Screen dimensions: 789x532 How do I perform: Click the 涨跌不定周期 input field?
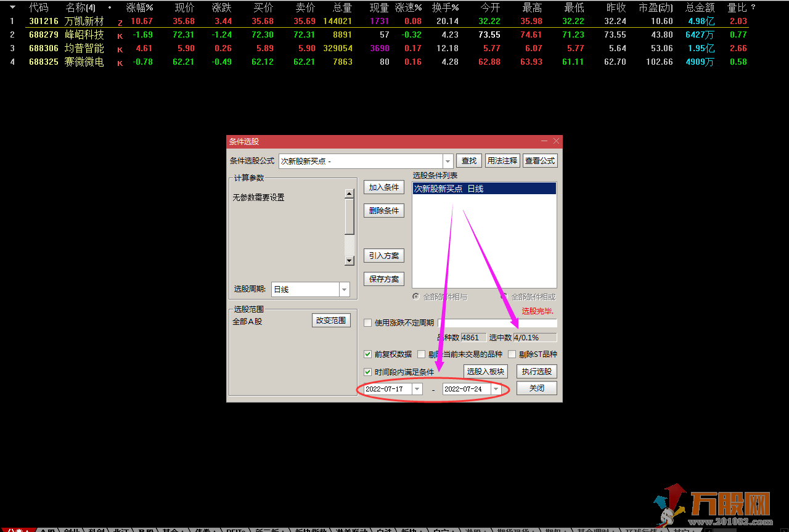(x=497, y=323)
